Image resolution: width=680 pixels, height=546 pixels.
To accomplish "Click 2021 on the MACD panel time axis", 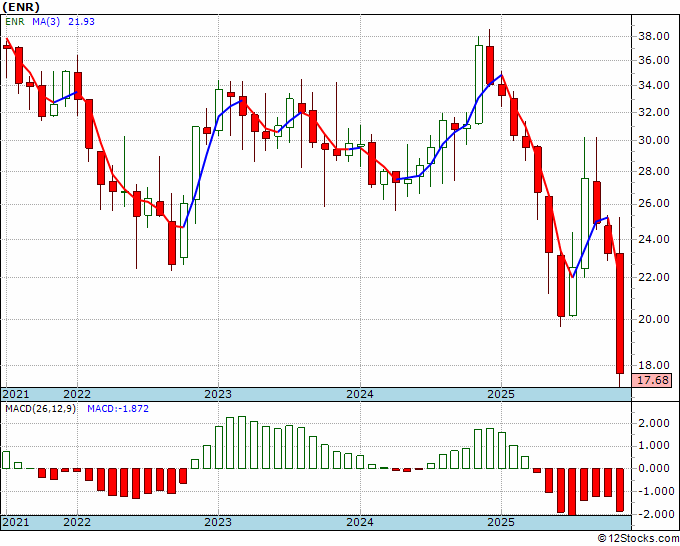I will (16, 522).
